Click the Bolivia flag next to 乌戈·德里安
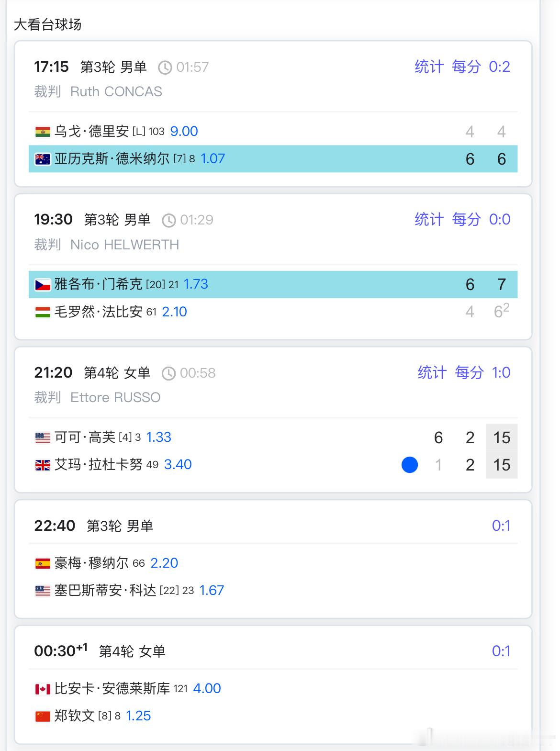Screen dimensions: 560x751 click(x=43, y=132)
